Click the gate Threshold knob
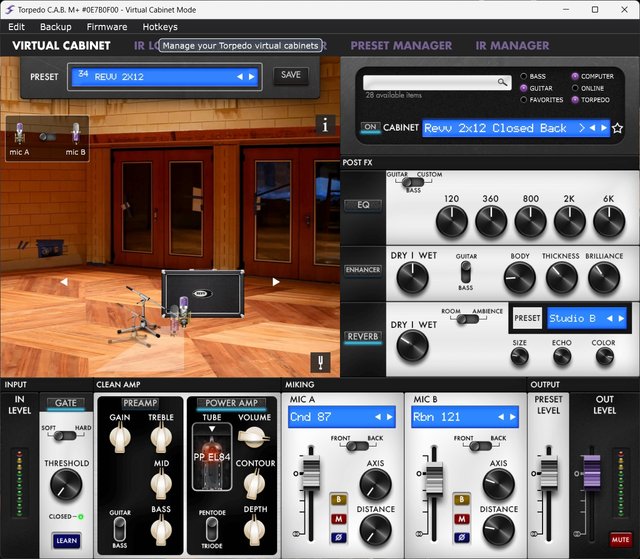Screen dimensions: 640x559 [66, 484]
